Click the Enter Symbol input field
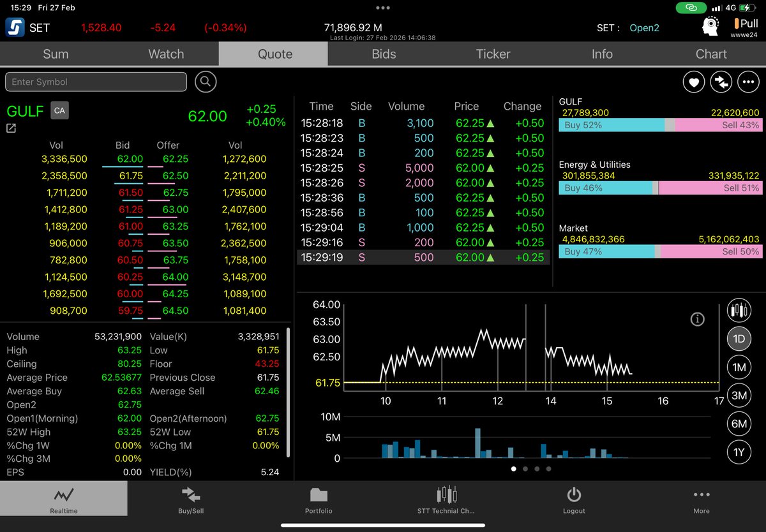This screenshot has height=532, width=766. tap(96, 82)
